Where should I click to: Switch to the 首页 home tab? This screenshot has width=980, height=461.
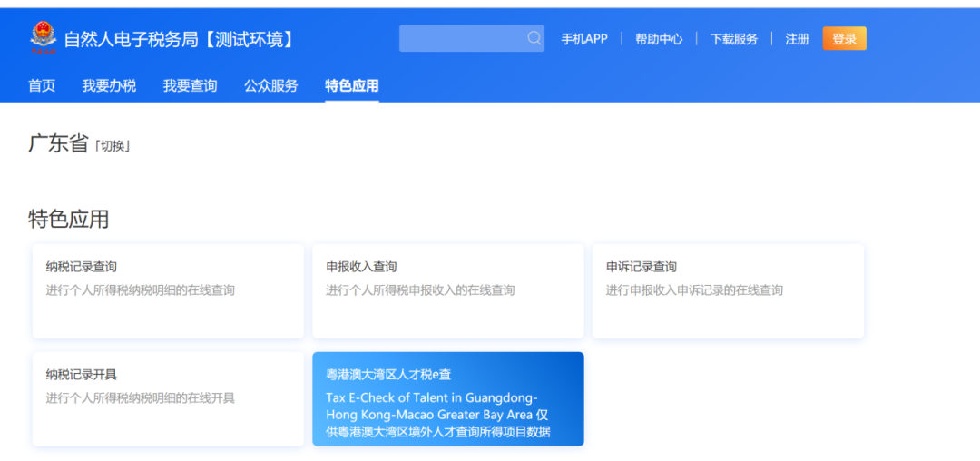click(42, 86)
